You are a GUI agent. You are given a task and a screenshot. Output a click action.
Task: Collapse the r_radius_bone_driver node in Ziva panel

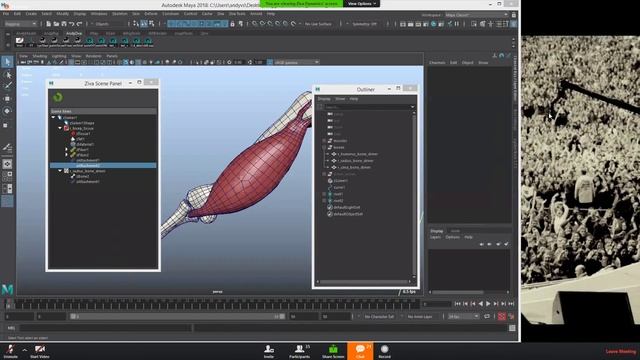(x=60, y=171)
